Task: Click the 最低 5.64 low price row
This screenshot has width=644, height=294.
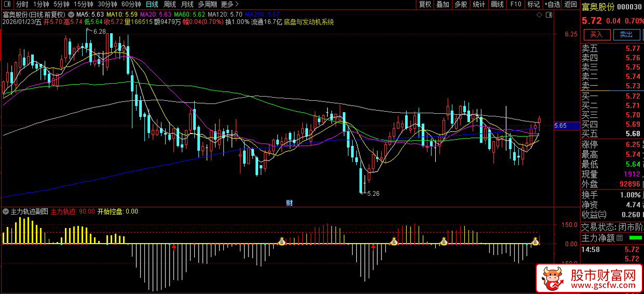Action: (612, 164)
